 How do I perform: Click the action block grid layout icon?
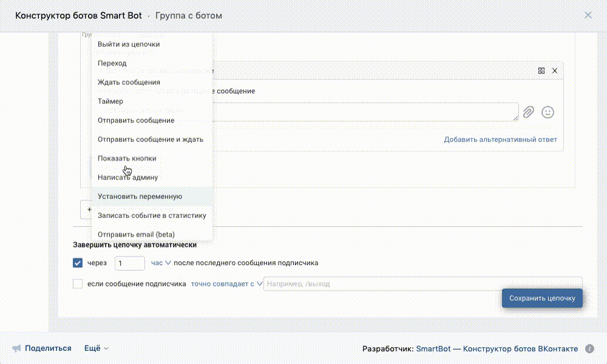(541, 71)
